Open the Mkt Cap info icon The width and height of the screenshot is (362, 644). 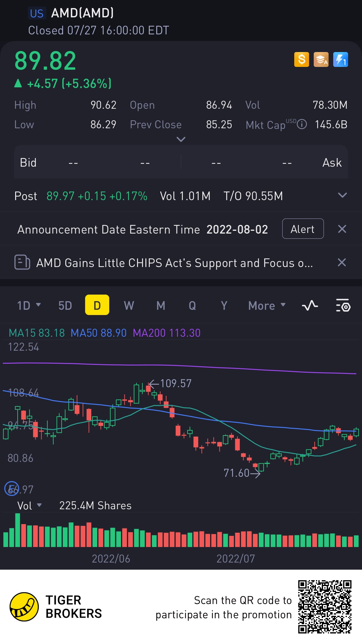(x=302, y=125)
